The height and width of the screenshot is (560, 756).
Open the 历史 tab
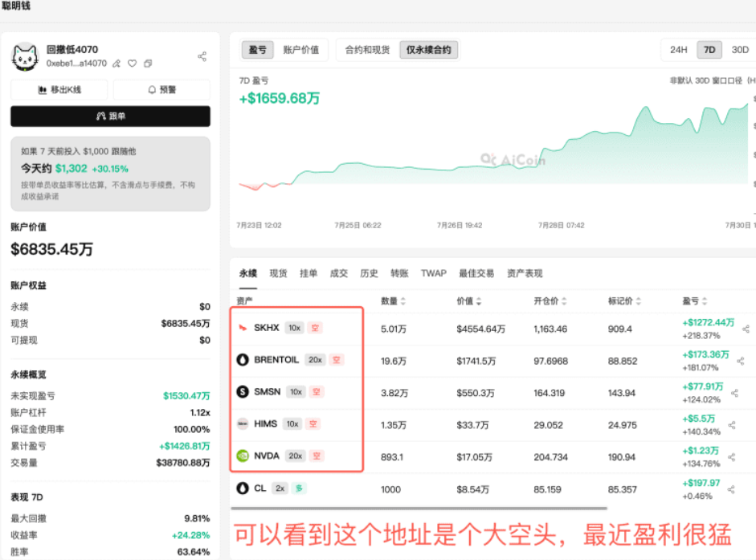pos(370,273)
